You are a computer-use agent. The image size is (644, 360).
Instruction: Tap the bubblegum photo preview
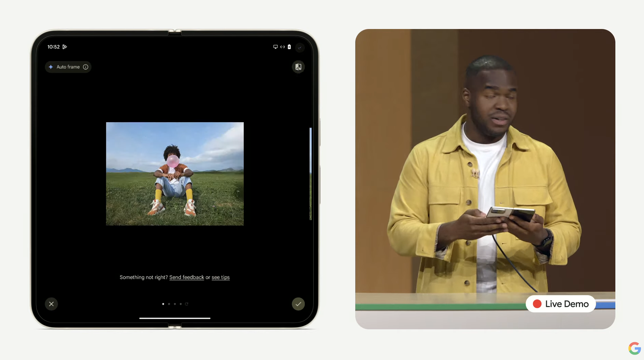175,174
